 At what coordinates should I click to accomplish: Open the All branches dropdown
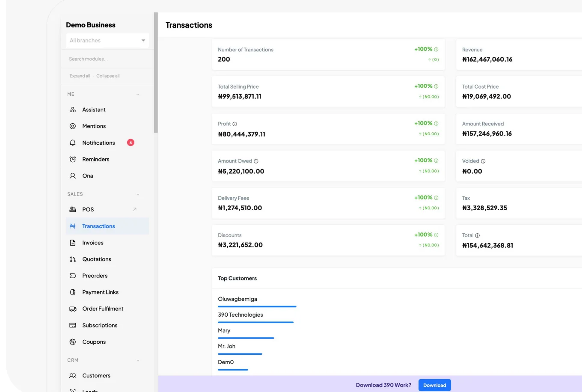(107, 40)
